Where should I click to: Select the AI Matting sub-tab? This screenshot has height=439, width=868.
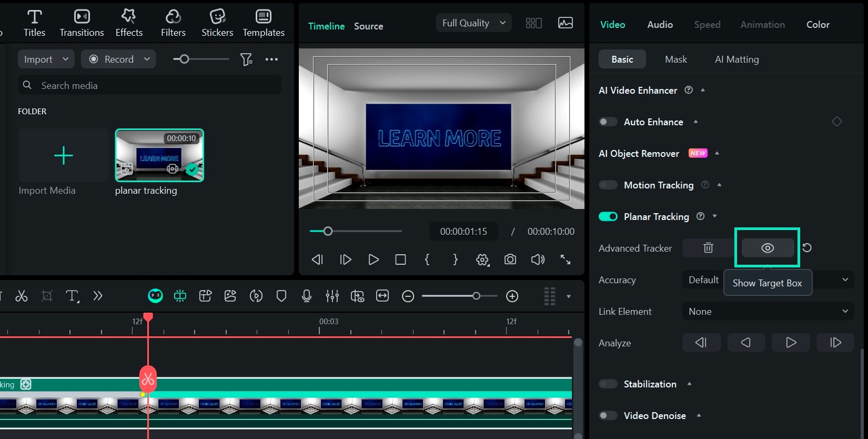[x=736, y=59]
